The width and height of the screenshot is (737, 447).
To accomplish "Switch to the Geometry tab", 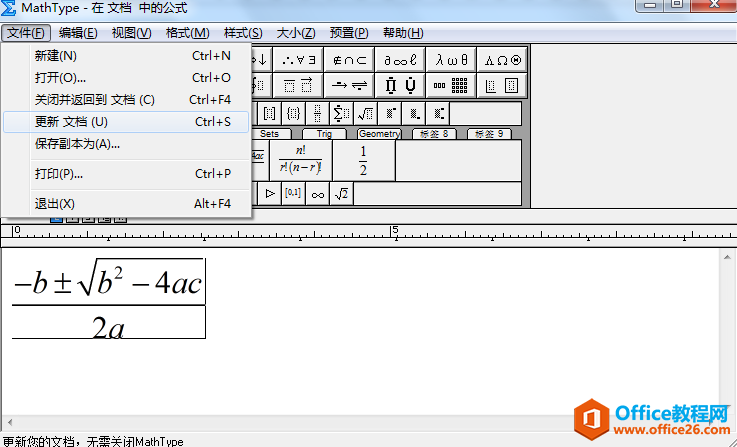I will (379, 134).
